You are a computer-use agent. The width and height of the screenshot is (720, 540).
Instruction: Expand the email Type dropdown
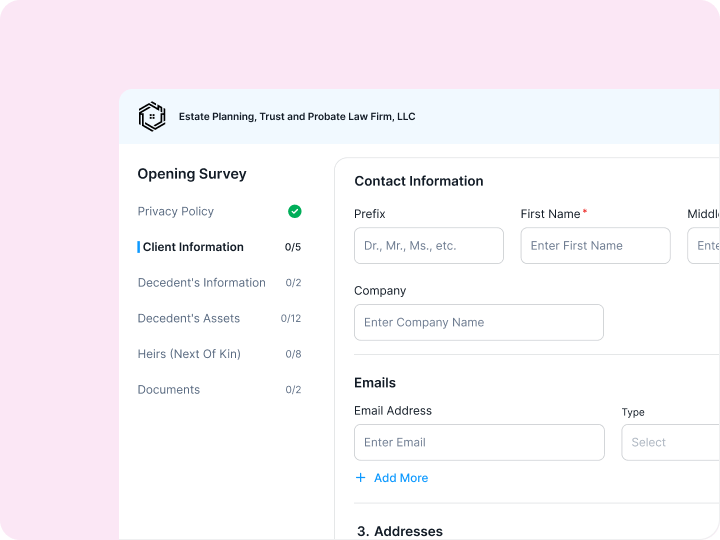pos(670,442)
